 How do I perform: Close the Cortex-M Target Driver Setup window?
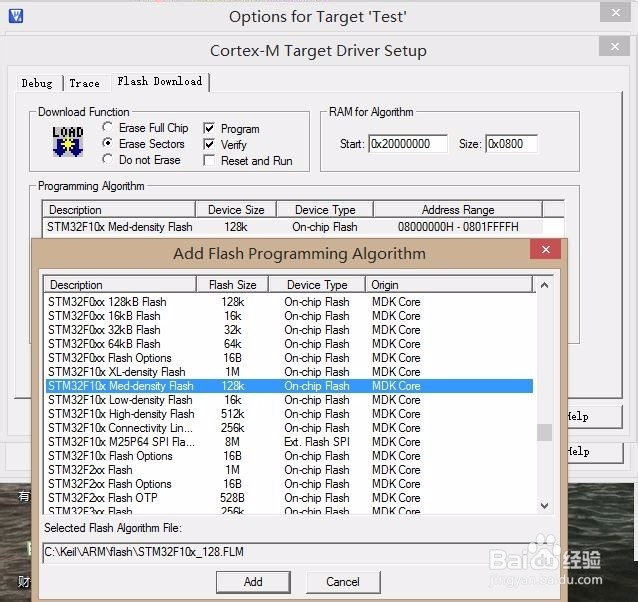click(614, 46)
